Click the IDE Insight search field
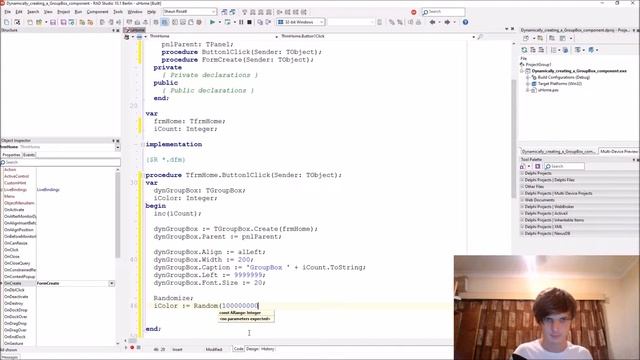The image size is (640, 360). click(x=443, y=12)
